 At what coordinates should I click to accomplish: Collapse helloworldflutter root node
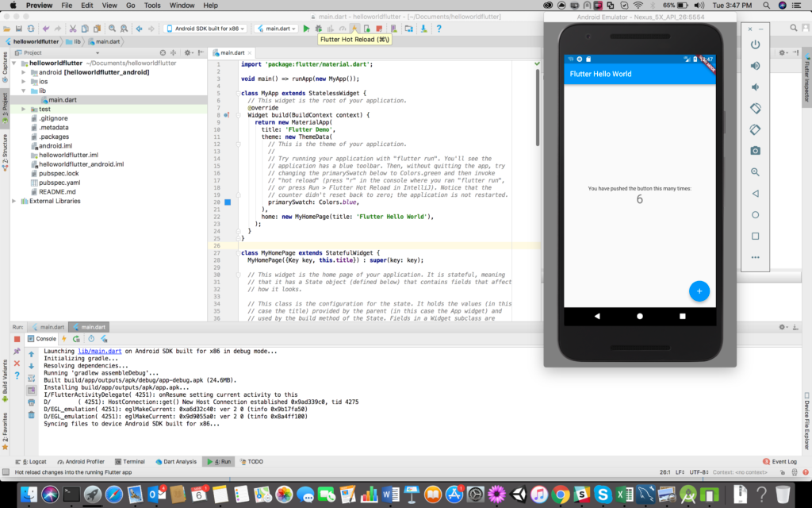pyautogui.click(x=14, y=63)
